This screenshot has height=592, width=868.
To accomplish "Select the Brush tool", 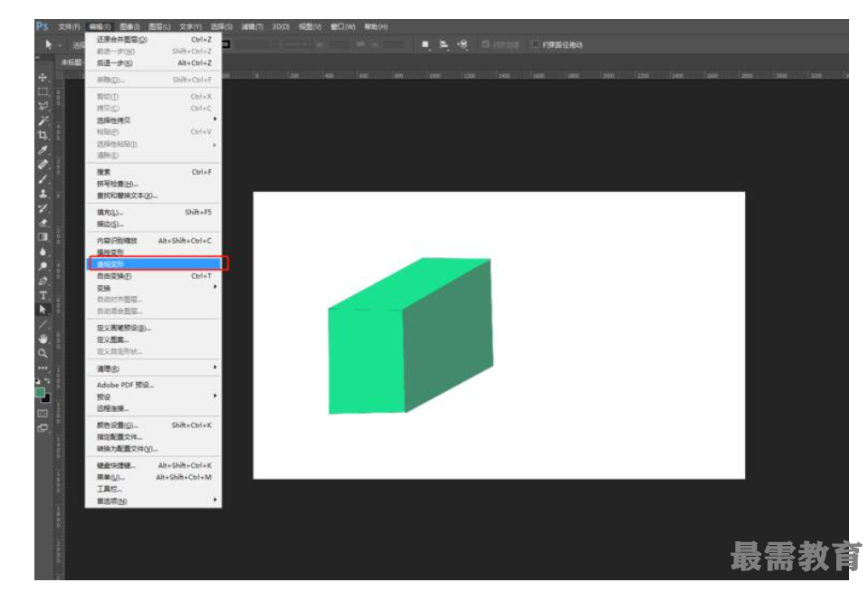I will pos(43,179).
